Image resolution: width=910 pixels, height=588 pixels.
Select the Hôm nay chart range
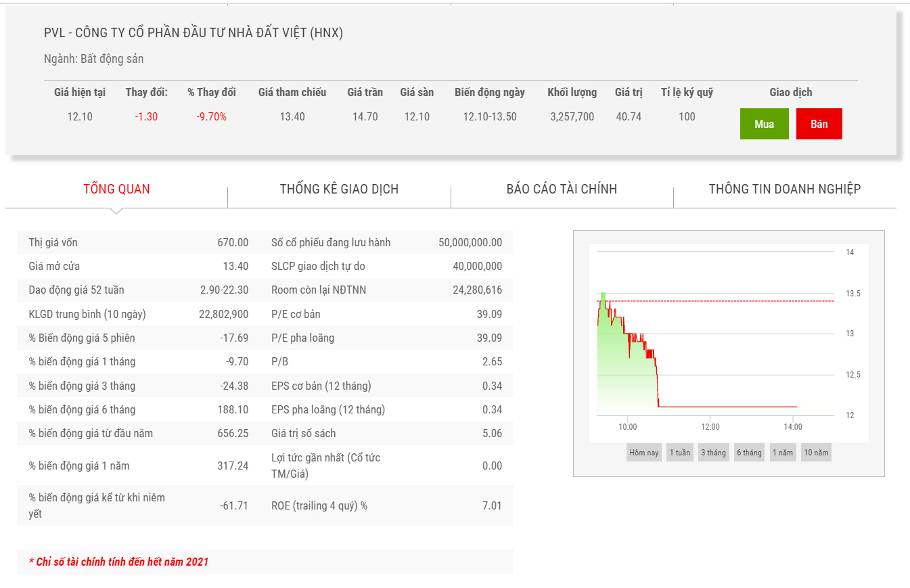click(643, 453)
